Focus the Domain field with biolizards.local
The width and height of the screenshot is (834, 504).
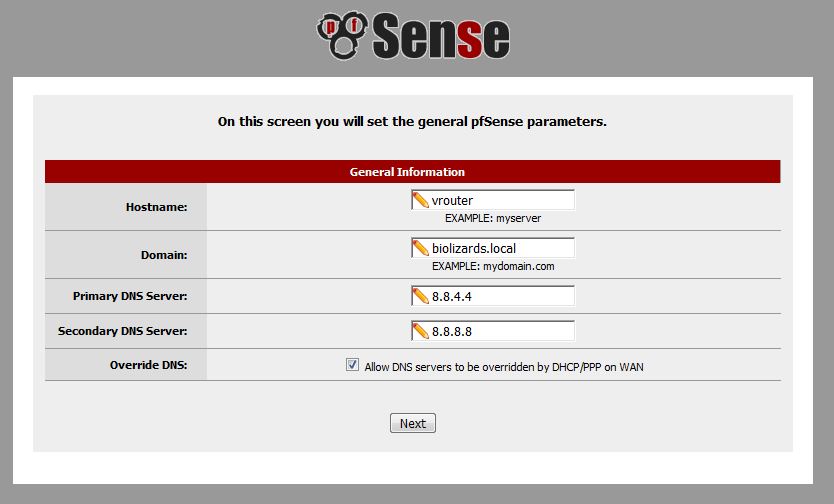[x=493, y=248]
